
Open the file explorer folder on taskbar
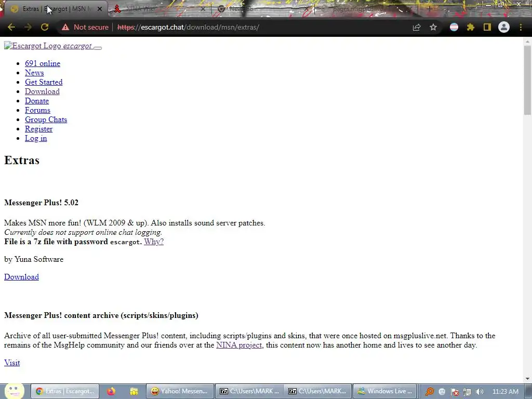pos(134,391)
